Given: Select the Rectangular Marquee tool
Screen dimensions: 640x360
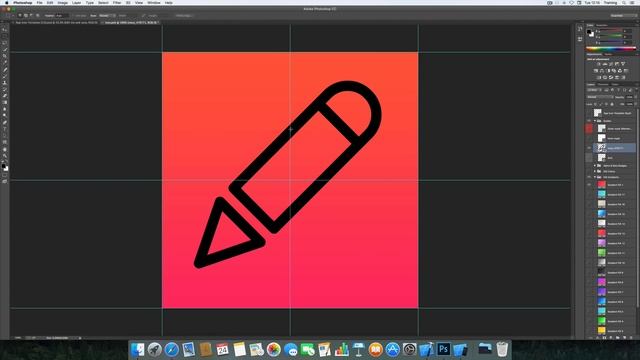Looking at the screenshot, I should pos(4,36).
